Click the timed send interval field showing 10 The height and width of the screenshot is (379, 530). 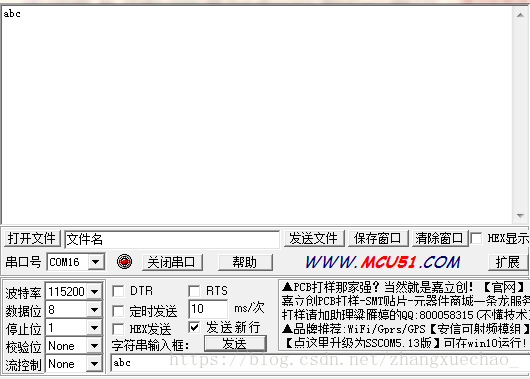208,308
